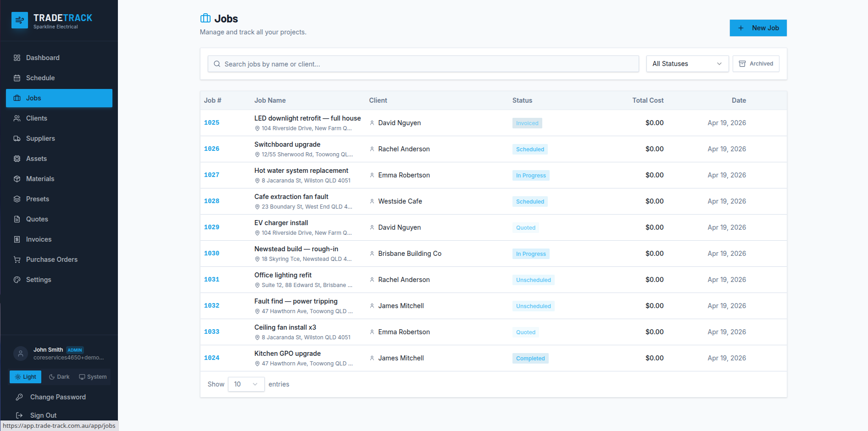Select 'Switchboard upgrade' job name

287,144
